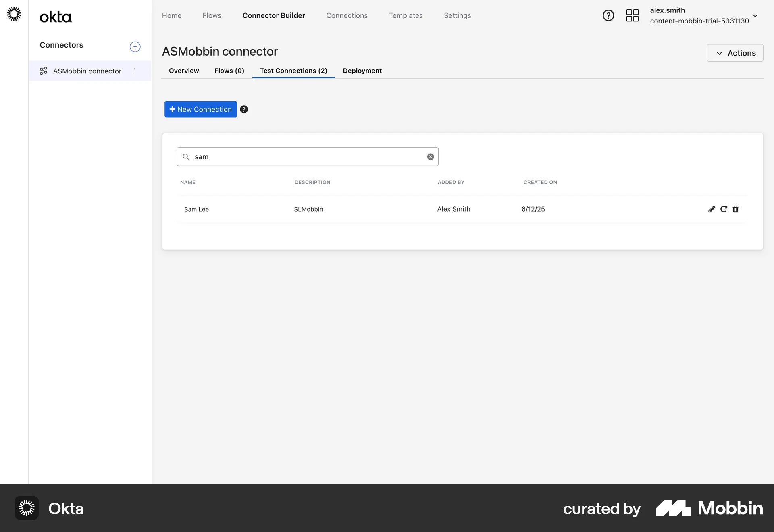Expand the Actions dropdown
This screenshot has height=532, width=774.
734,53
